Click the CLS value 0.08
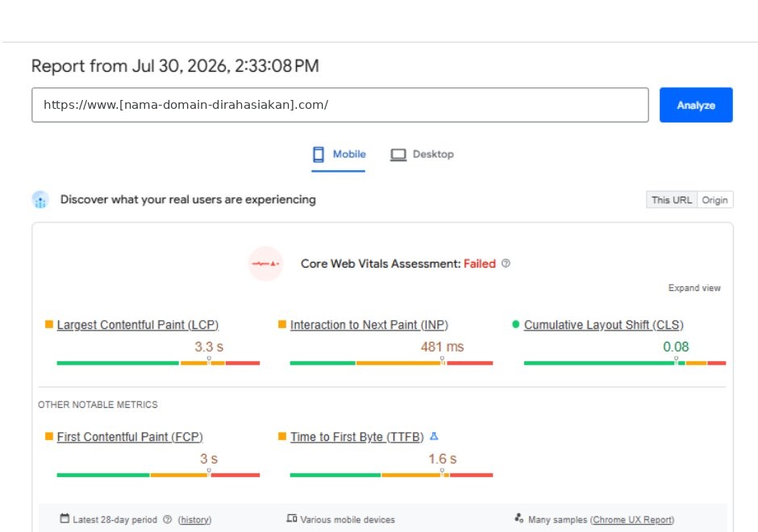Image resolution: width=758 pixels, height=532 pixels. click(x=676, y=347)
